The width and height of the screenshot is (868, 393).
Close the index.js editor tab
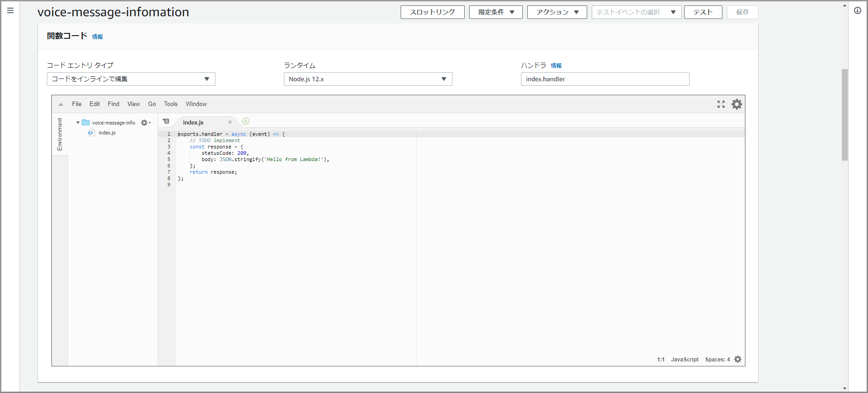(230, 122)
